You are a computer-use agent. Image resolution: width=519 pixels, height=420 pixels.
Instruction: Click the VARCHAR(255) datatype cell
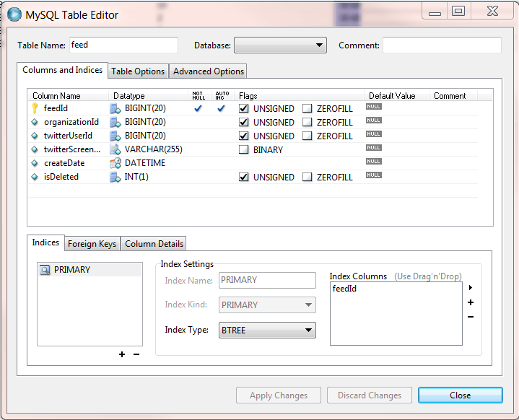click(x=154, y=149)
